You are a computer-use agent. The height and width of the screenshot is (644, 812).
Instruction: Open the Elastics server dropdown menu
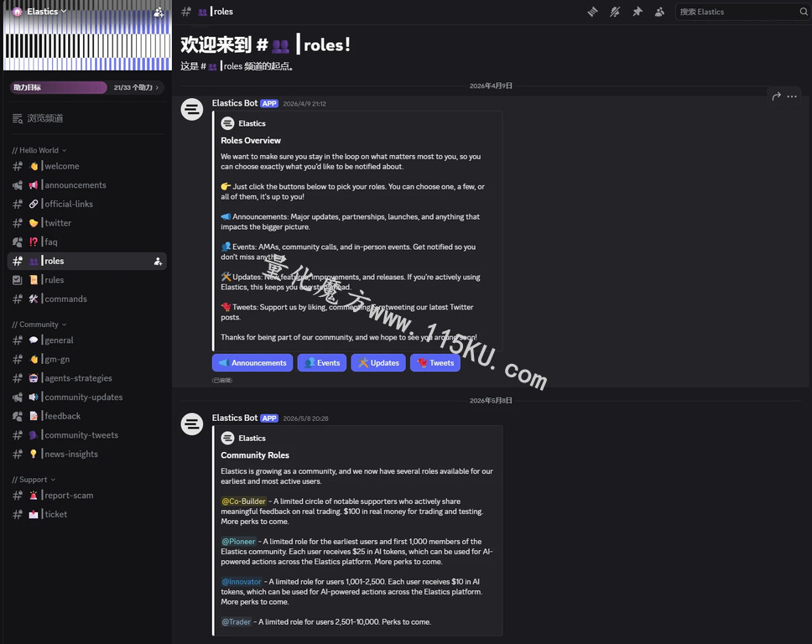point(47,12)
